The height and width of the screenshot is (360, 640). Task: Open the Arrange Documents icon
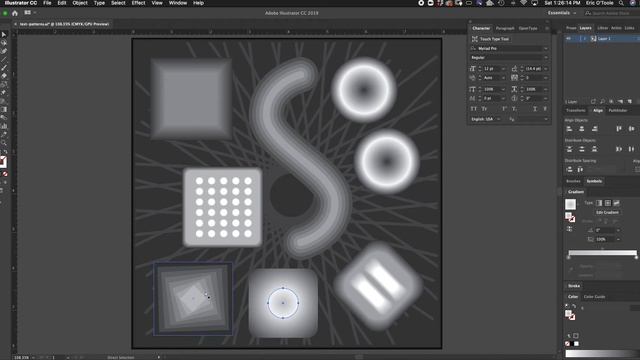pyautogui.click(x=28, y=13)
